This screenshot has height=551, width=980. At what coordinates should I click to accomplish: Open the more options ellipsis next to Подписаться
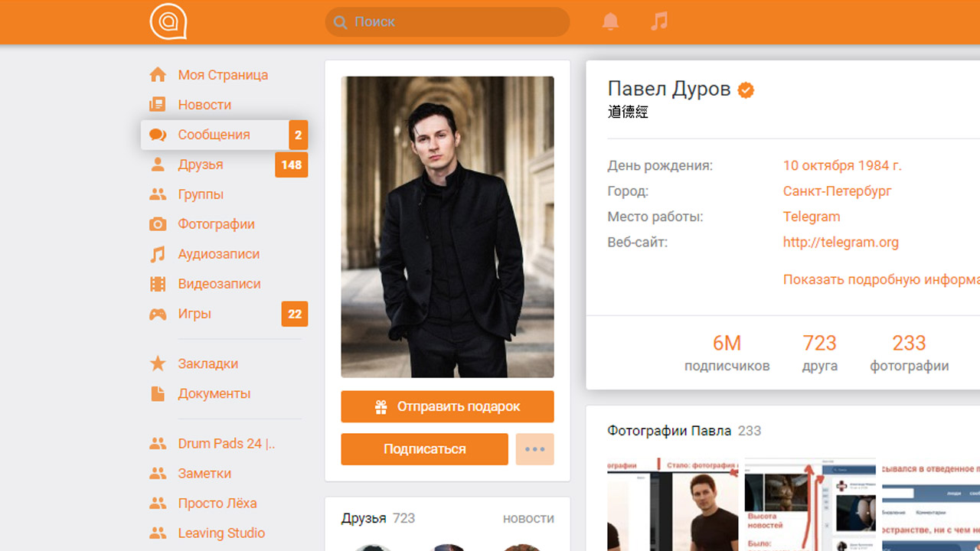pyautogui.click(x=534, y=449)
